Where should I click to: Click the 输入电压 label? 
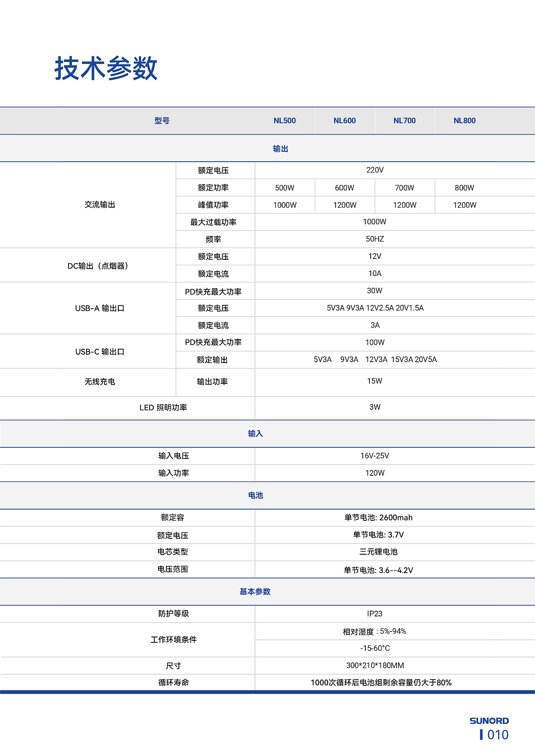coord(173,456)
